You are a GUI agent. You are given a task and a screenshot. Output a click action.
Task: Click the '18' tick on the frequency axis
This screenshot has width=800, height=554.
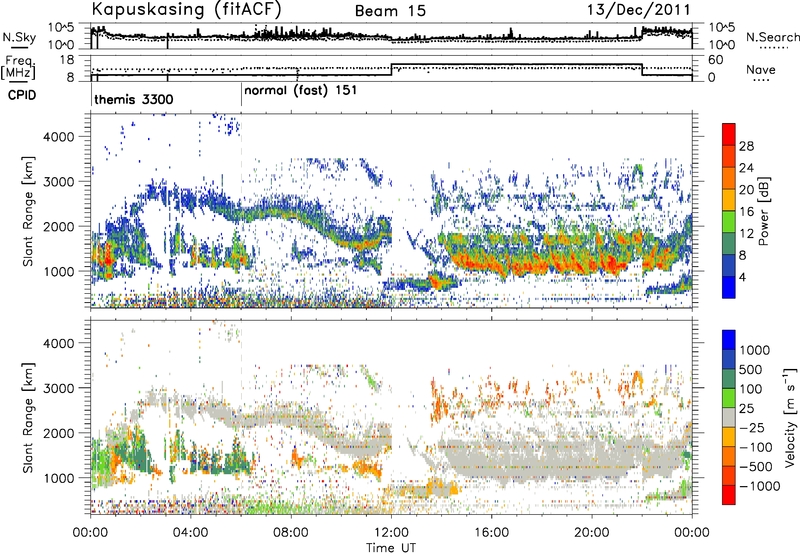click(67, 60)
